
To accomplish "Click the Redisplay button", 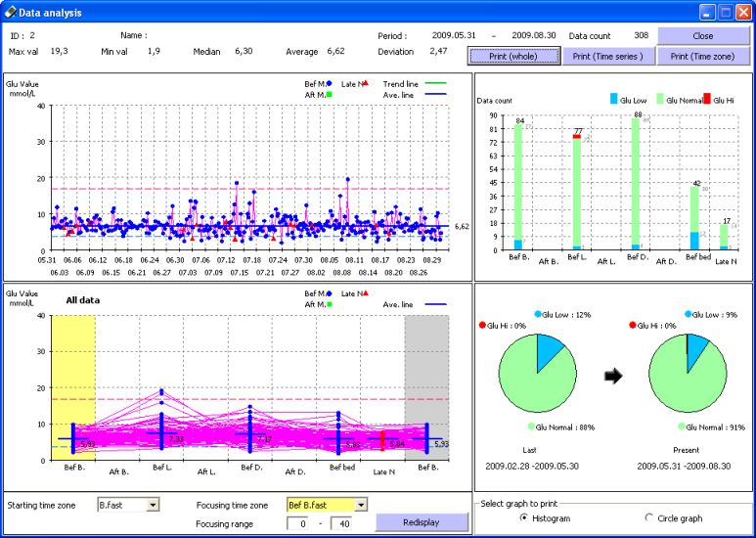I will [x=422, y=522].
